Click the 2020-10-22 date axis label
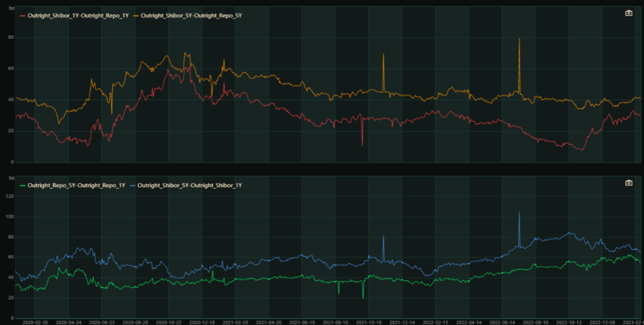 pos(168,323)
